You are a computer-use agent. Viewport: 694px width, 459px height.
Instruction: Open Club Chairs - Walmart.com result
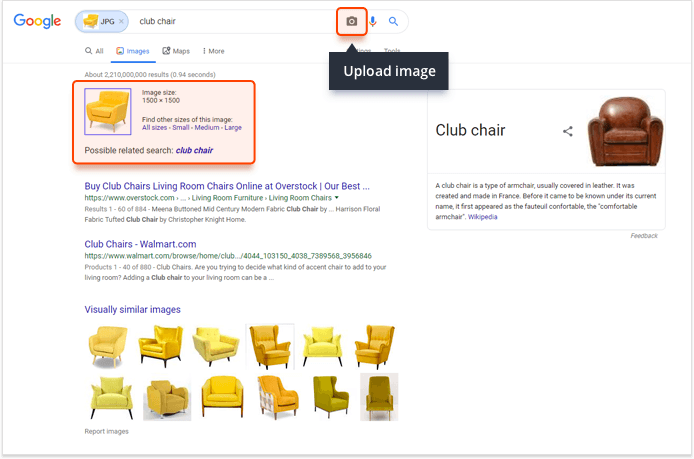140,244
